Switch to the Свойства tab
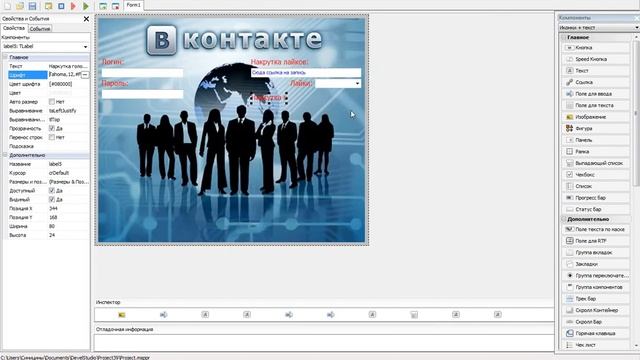The image size is (640, 360). [x=13, y=28]
